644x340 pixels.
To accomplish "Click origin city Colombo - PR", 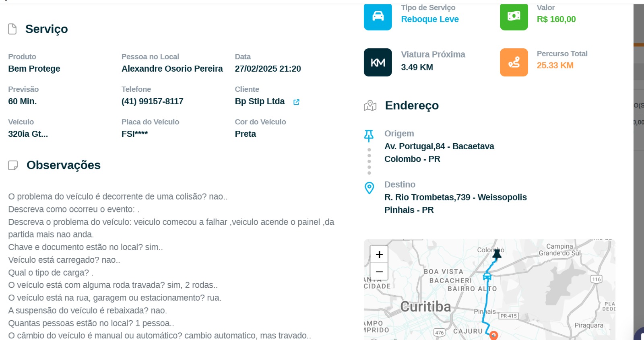I will (x=412, y=159).
